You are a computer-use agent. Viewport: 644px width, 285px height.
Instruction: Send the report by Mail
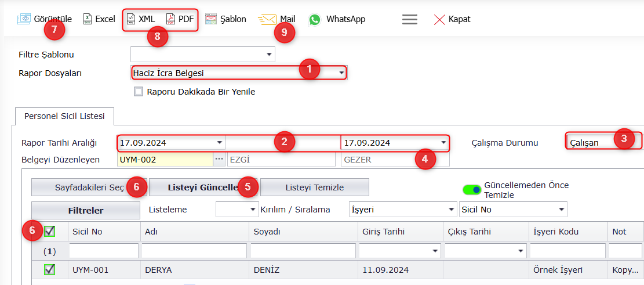coord(276,19)
